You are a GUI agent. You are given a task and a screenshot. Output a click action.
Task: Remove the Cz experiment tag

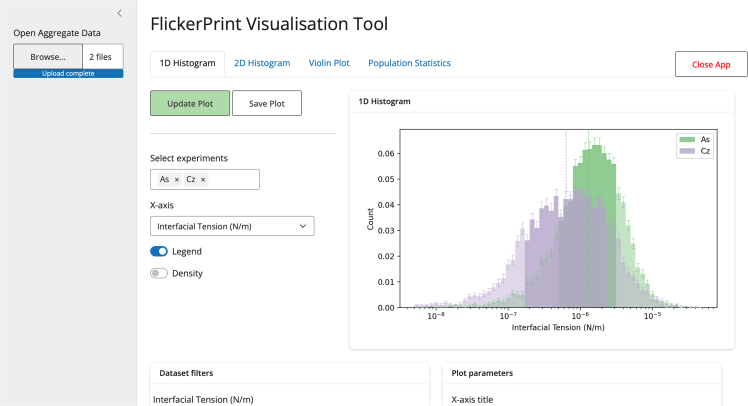pyautogui.click(x=203, y=179)
